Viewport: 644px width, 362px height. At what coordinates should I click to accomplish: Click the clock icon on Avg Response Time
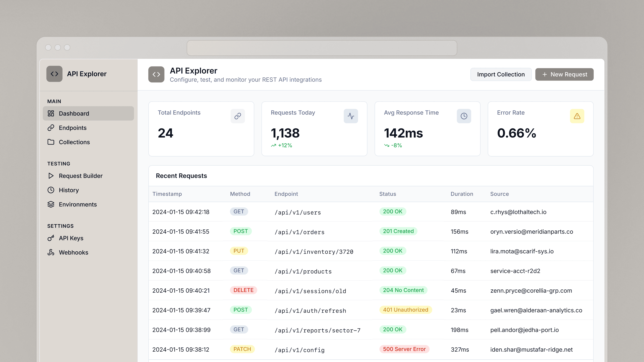(464, 116)
